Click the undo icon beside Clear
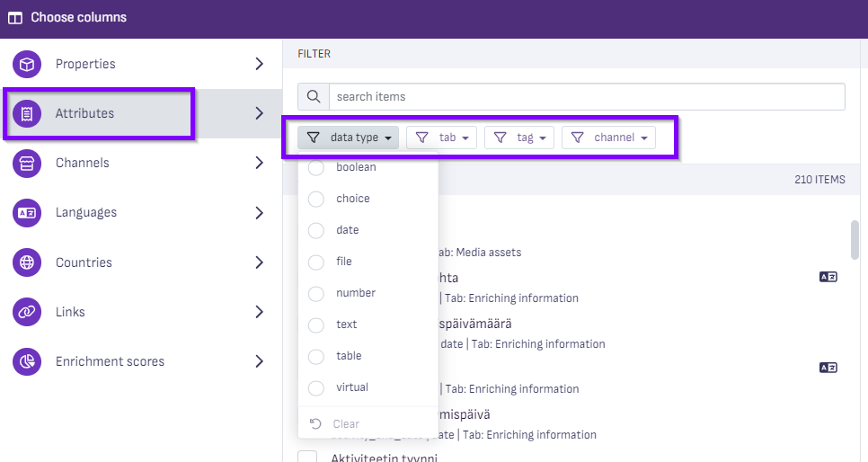868x462 pixels. pos(315,423)
